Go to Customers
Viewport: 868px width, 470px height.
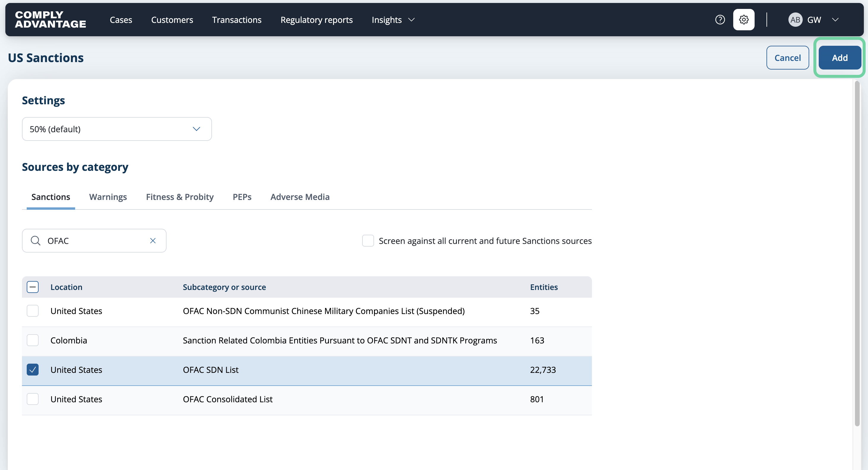172,20
